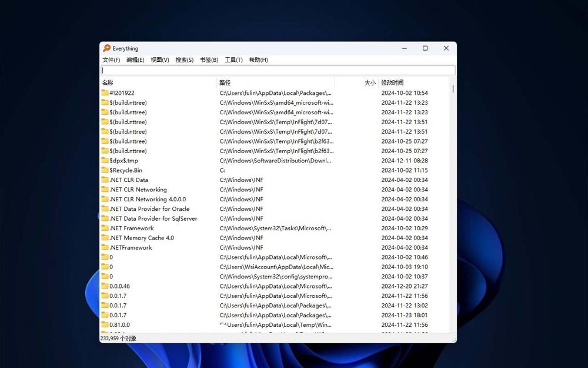This screenshot has height=368, width=588.
Task: Click the date 2024-10-02 10:29
Action: 405,228
